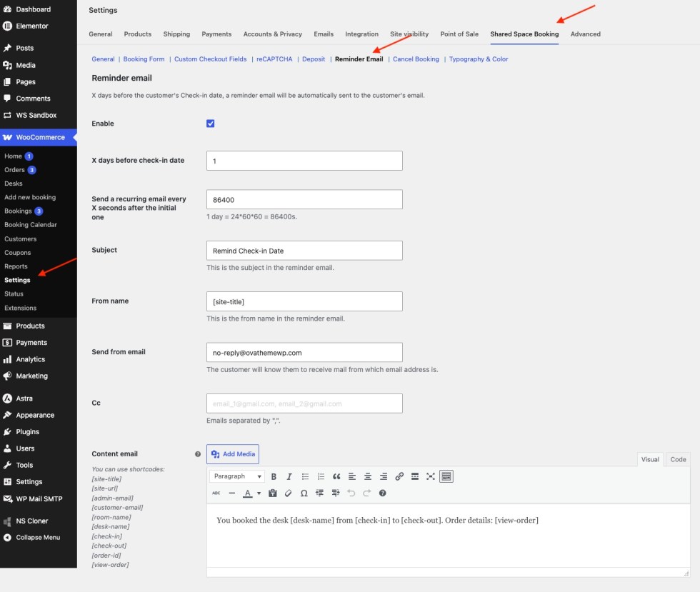700x592 pixels.
Task: Edit the Send from email field
Action: click(x=304, y=352)
